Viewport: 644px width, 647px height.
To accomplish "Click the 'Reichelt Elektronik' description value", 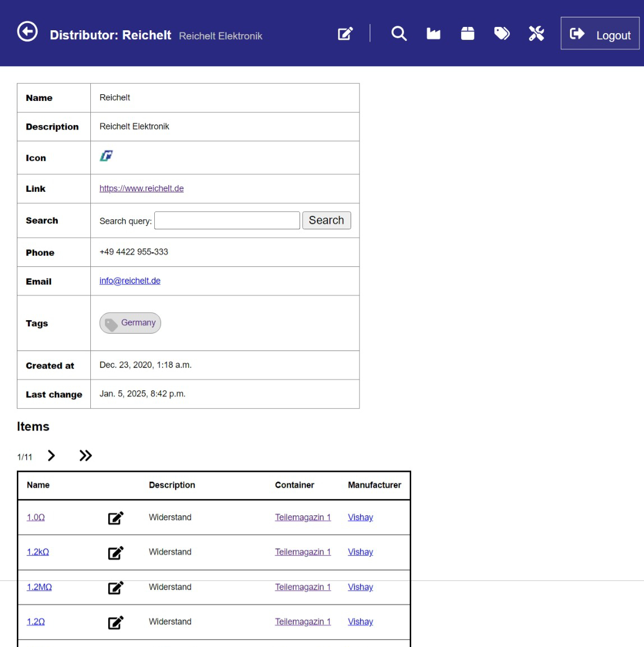I will click(x=134, y=127).
